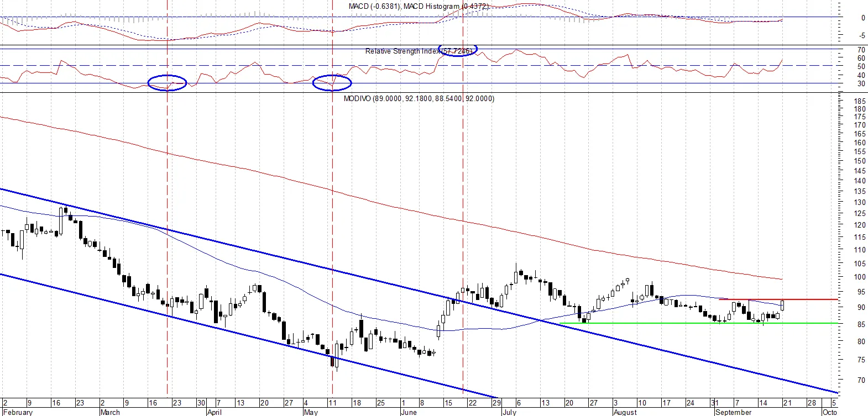
Task: Select the August month label
Action: 625,412
